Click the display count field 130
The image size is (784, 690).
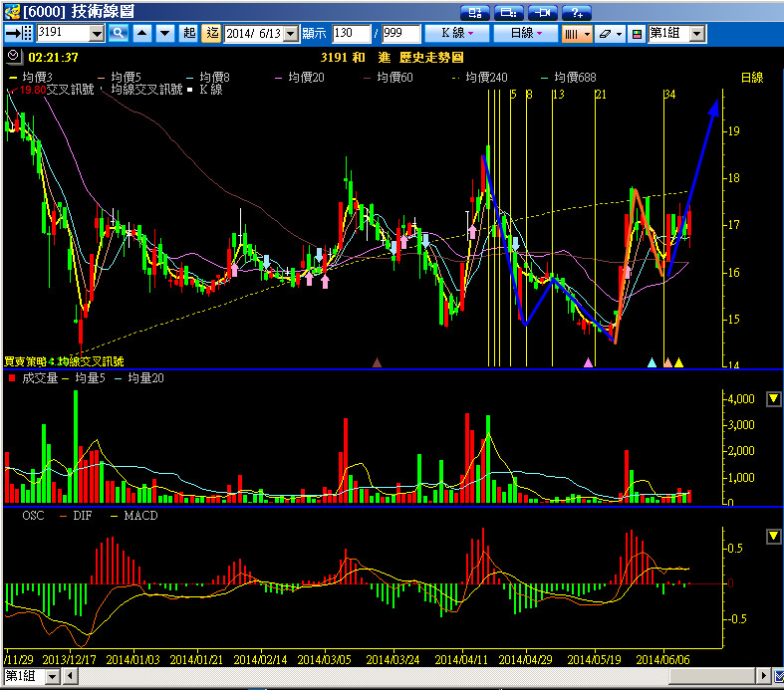pyautogui.click(x=351, y=34)
